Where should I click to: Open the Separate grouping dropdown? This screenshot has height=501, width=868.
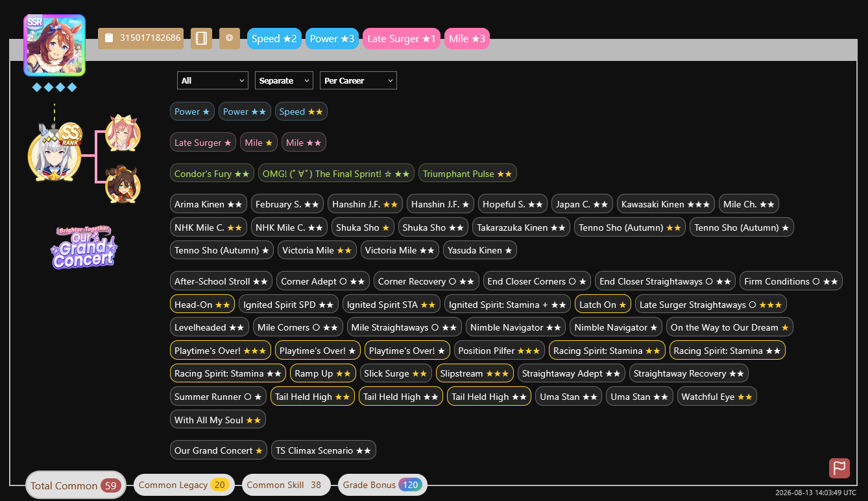[x=284, y=80]
